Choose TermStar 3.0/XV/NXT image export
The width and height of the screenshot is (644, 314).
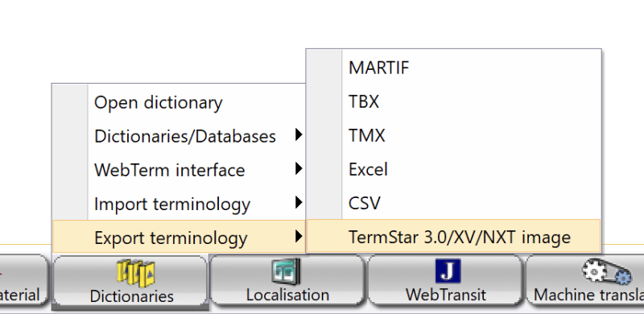click(454, 236)
